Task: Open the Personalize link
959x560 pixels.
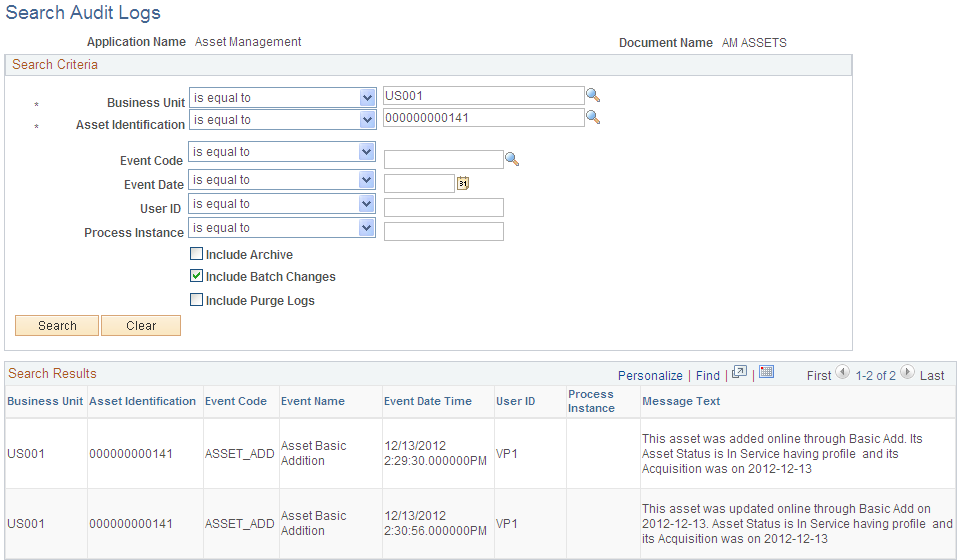Action: 650,375
